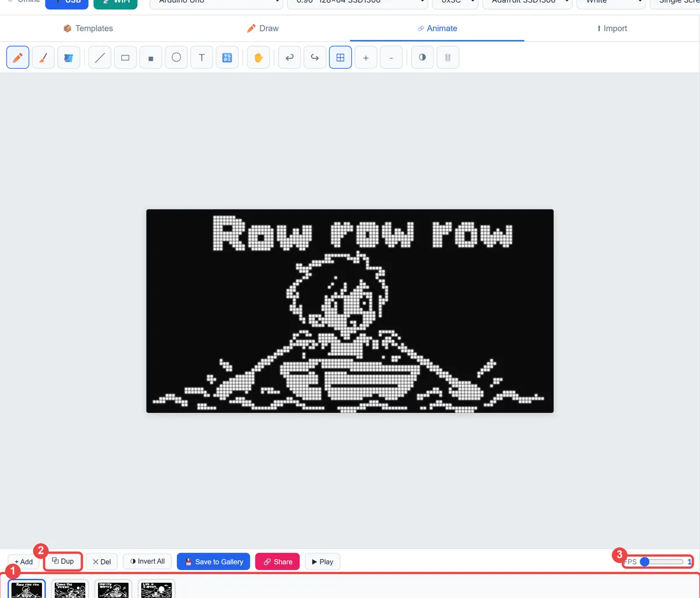
Task: Redo the last action
Action: 315,58
